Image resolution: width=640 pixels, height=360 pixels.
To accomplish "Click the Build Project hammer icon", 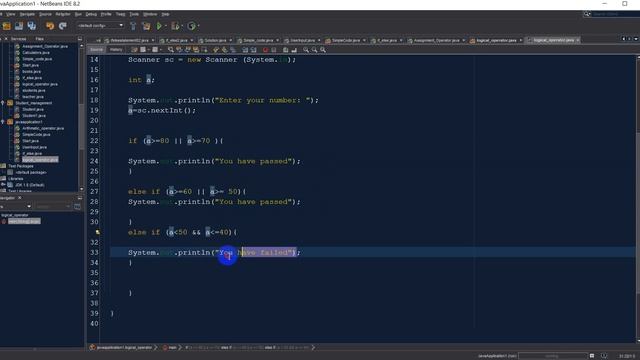I will pos(133,26).
